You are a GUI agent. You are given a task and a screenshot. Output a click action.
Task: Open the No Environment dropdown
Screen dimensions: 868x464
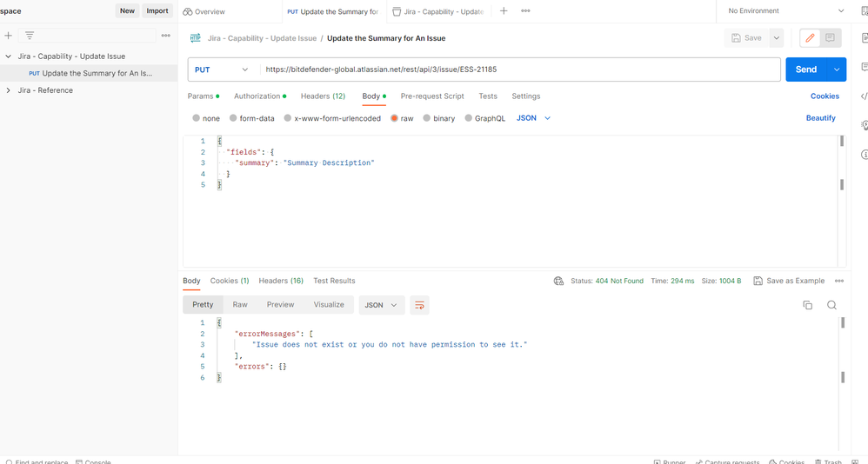point(785,11)
